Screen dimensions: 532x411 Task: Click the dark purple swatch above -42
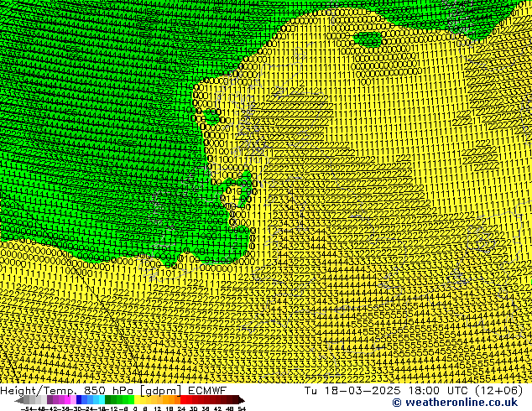pos(50,400)
